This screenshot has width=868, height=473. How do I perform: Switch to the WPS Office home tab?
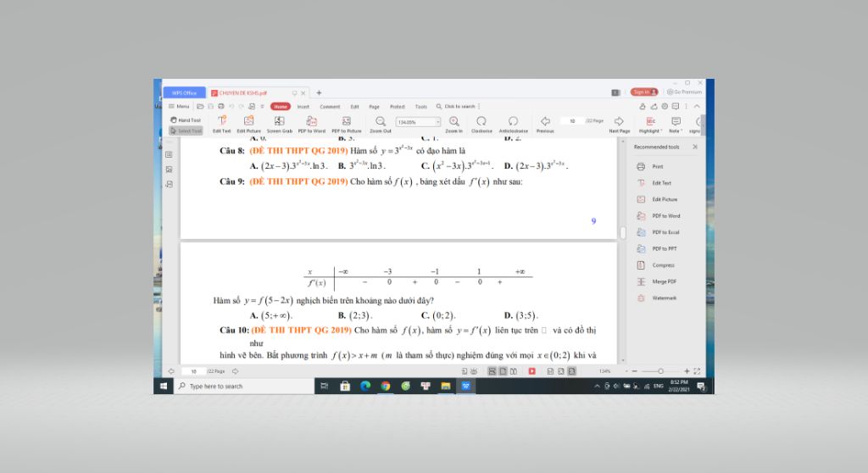coord(184,92)
